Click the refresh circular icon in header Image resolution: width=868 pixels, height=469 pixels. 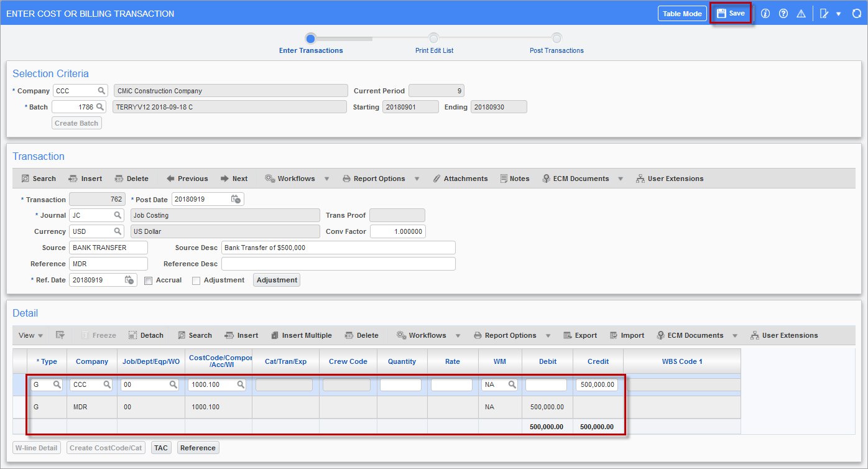click(x=856, y=14)
